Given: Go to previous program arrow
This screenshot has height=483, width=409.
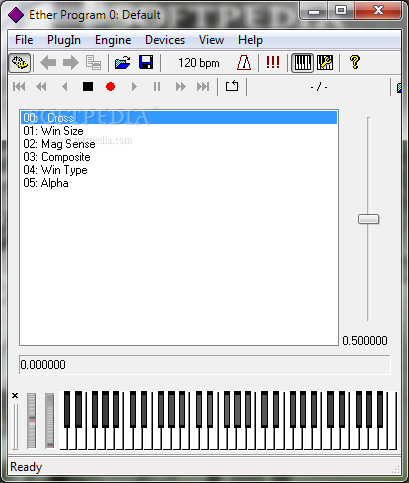Looking at the screenshot, I should coord(48,63).
